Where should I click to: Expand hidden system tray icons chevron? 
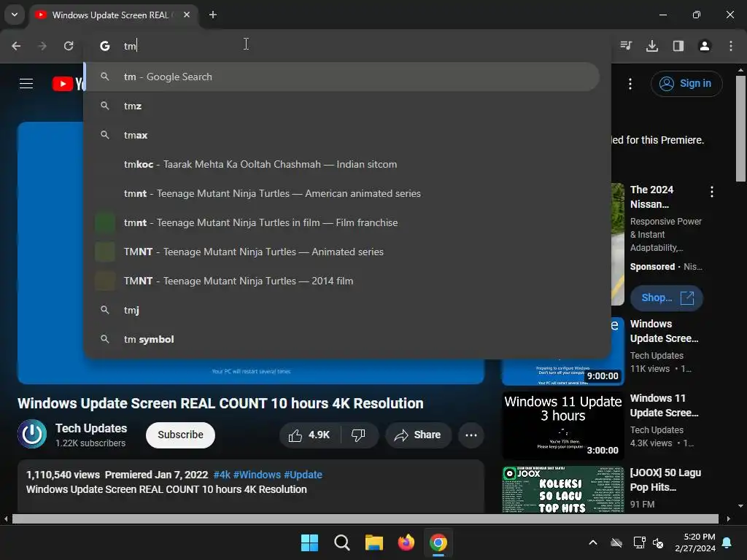tap(593, 542)
